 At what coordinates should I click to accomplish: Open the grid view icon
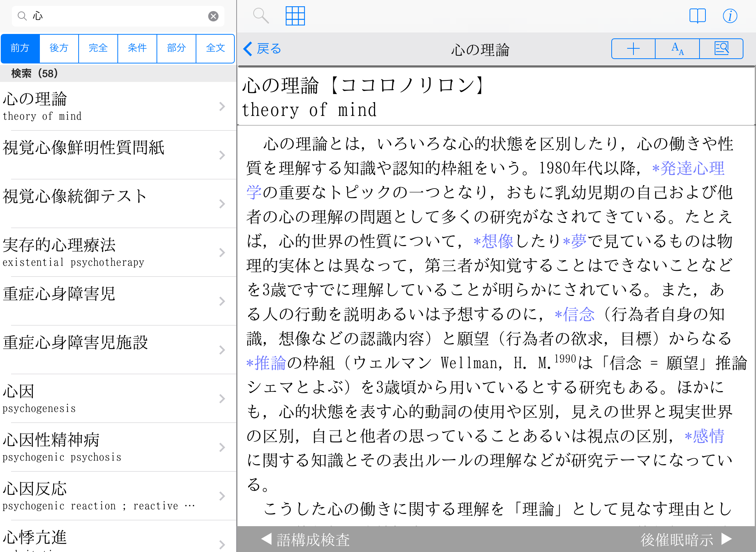[295, 16]
